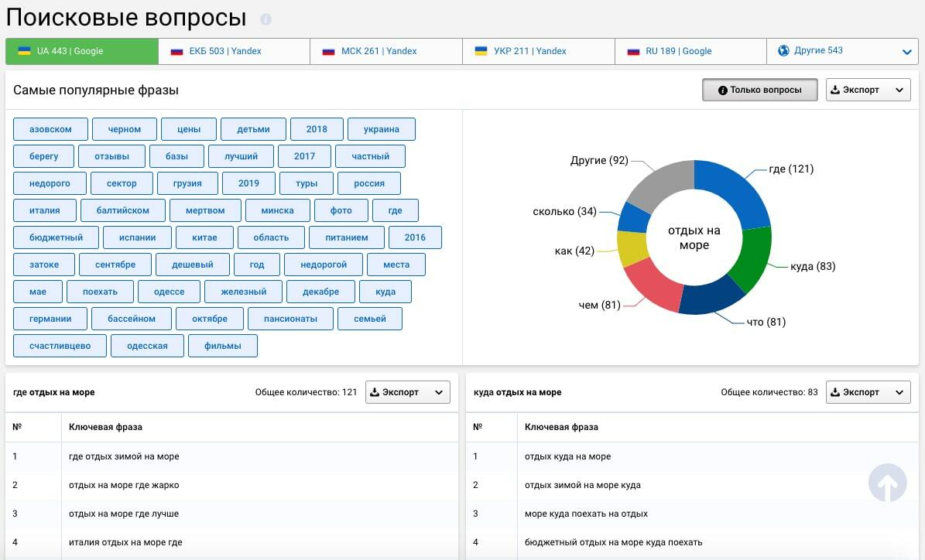The height and width of the screenshot is (560, 925).
Task: Click the Ukraine flag in УКР 211 tab
Action: point(481,51)
